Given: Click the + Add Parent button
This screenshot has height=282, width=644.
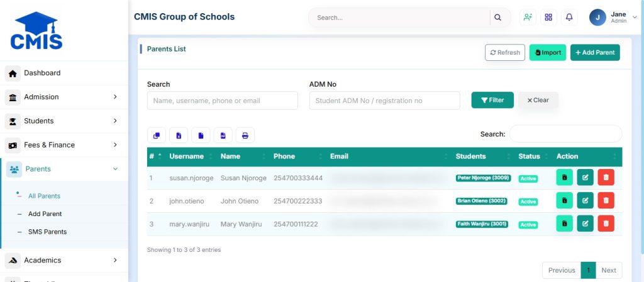Looking at the screenshot, I should (595, 53).
